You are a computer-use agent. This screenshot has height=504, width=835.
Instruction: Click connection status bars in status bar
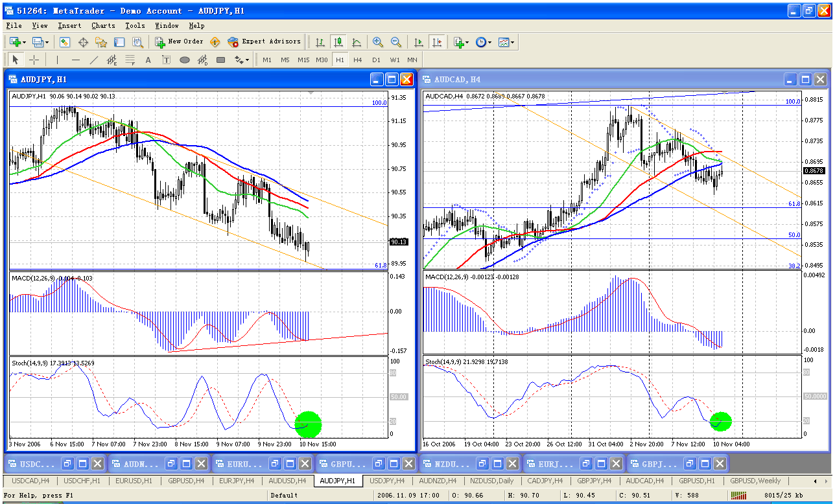click(737, 496)
